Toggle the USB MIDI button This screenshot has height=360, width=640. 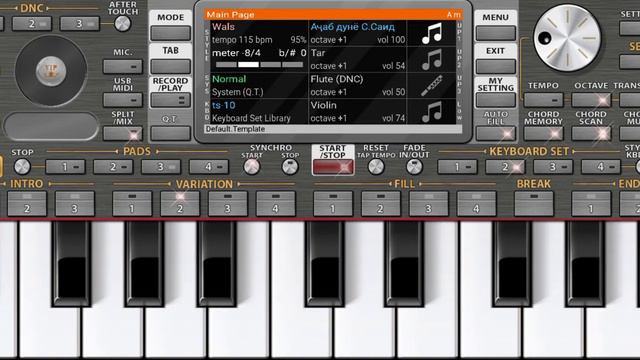coord(123,100)
